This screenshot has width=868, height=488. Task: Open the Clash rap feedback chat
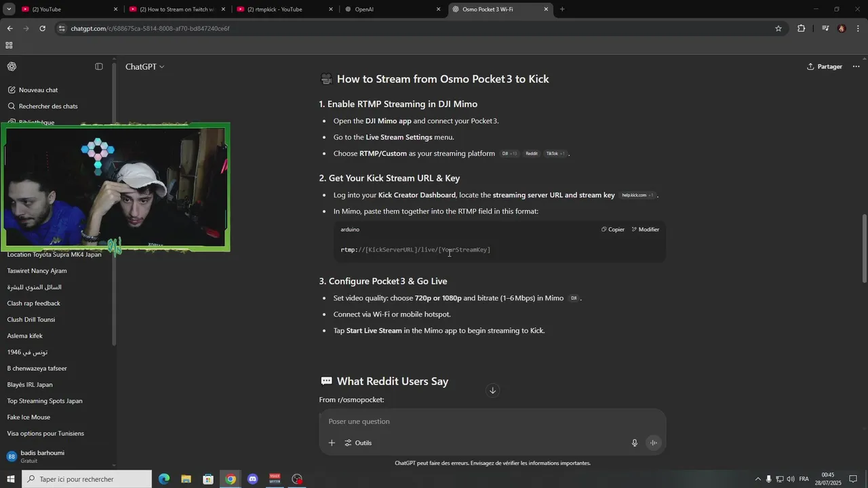[x=34, y=304]
